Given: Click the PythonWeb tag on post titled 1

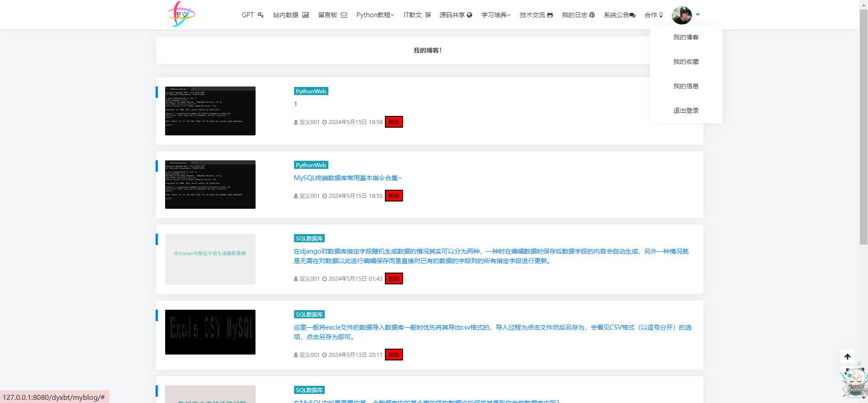Looking at the screenshot, I should coord(311,91).
